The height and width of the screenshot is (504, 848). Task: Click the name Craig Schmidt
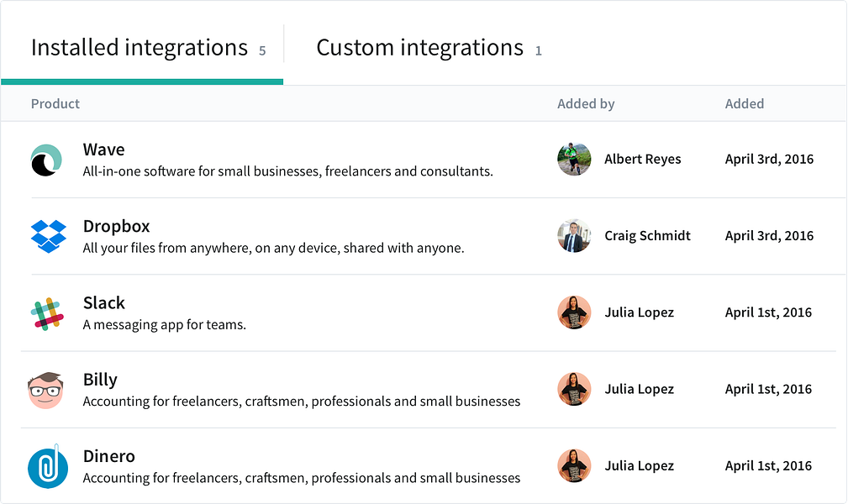click(x=647, y=236)
